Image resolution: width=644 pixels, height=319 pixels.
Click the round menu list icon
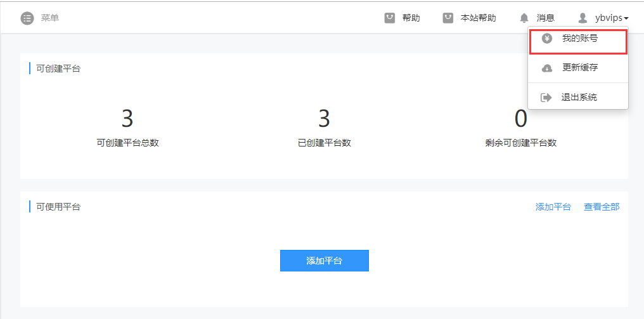27,18
